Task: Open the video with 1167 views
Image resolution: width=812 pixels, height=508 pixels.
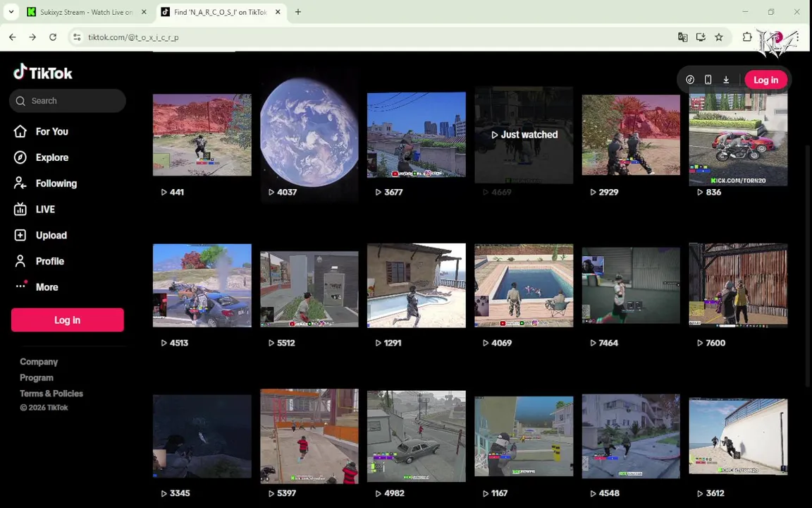Action: pyautogui.click(x=524, y=436)
